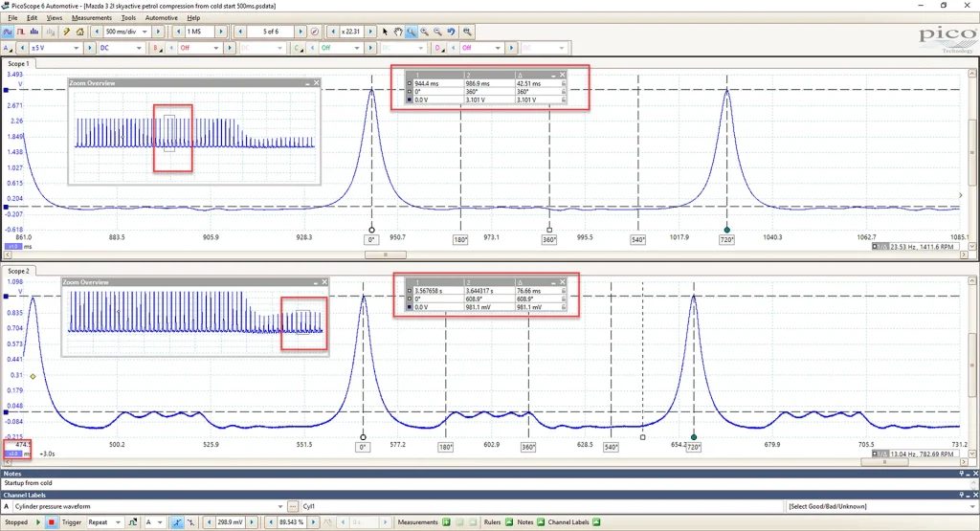980x531 pixels.
Task: Open Channel A DC coupling dropdown
Action: click(x=139, y=48)
